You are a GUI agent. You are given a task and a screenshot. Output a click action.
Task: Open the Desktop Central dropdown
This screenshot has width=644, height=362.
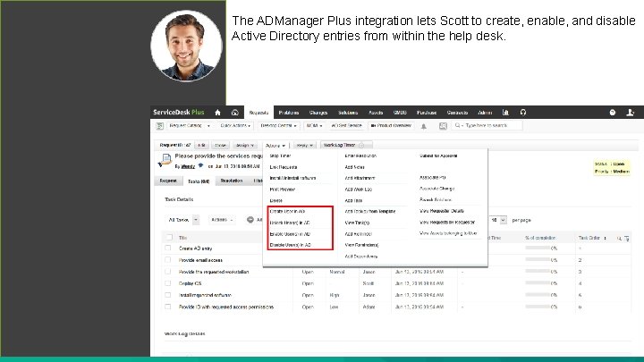point(278,126)
